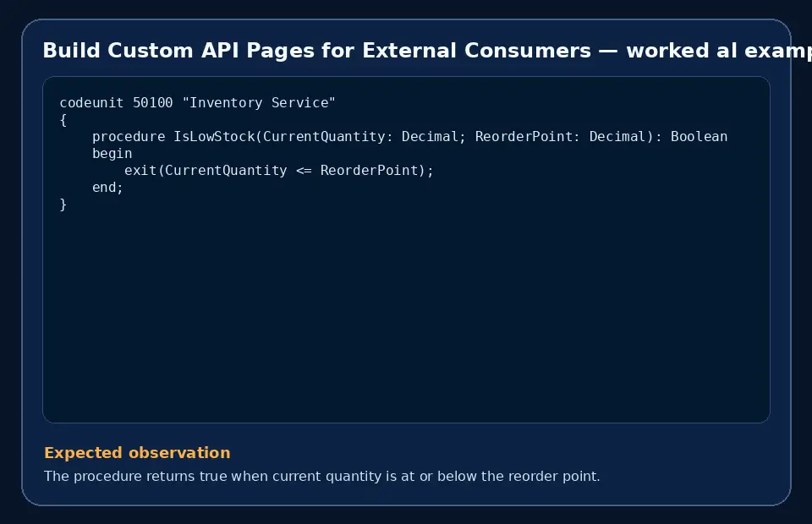The image size is (812, 524).
Task: Click the 'Expected observation' label
Action: pos(137,453)
